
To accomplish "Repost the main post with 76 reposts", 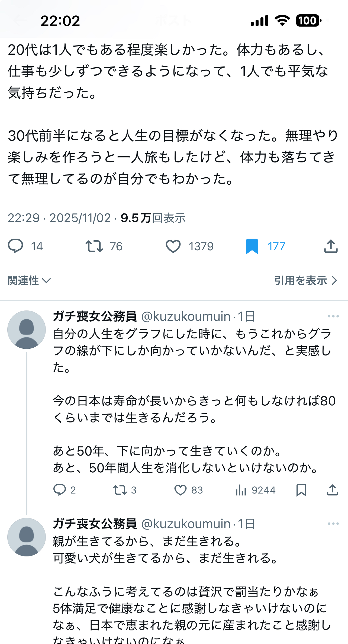I will tap(94, 246).
